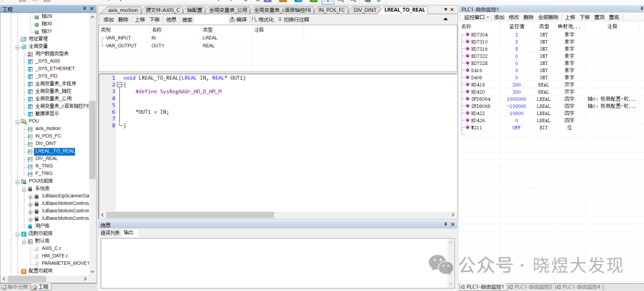Click the code editor horizontal scrollbar thumb
The width and height of the screenshot is (644, 291).
pos(190,215)
